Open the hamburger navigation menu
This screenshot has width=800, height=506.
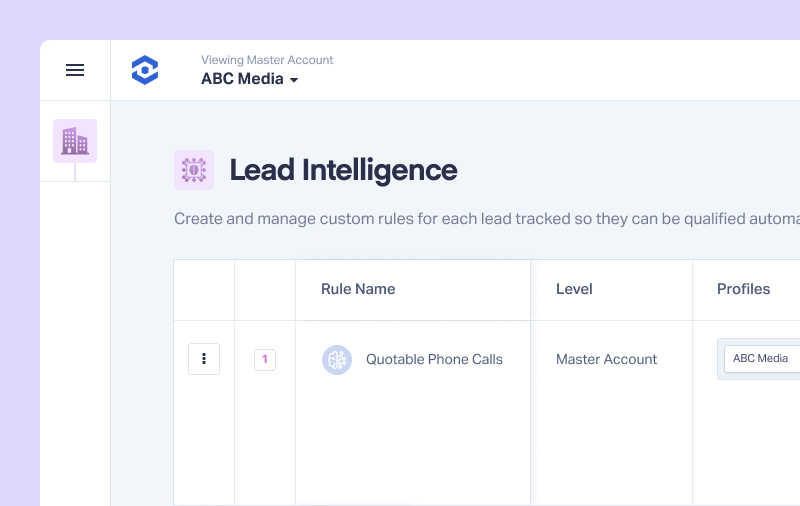[x=75, y=70]
